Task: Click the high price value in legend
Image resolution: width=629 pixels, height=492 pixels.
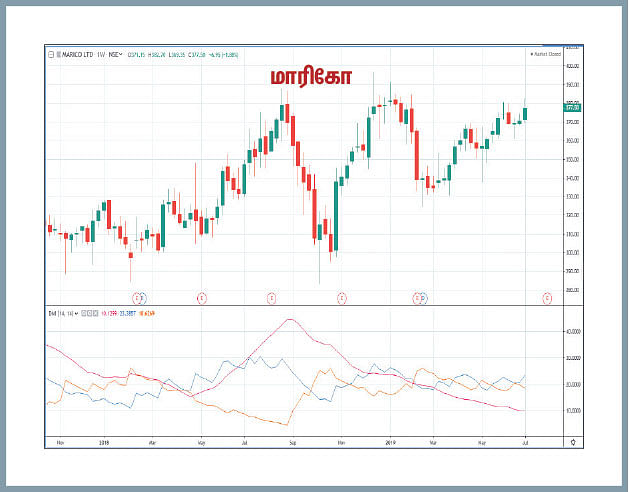Action: [x=156, y=55]
